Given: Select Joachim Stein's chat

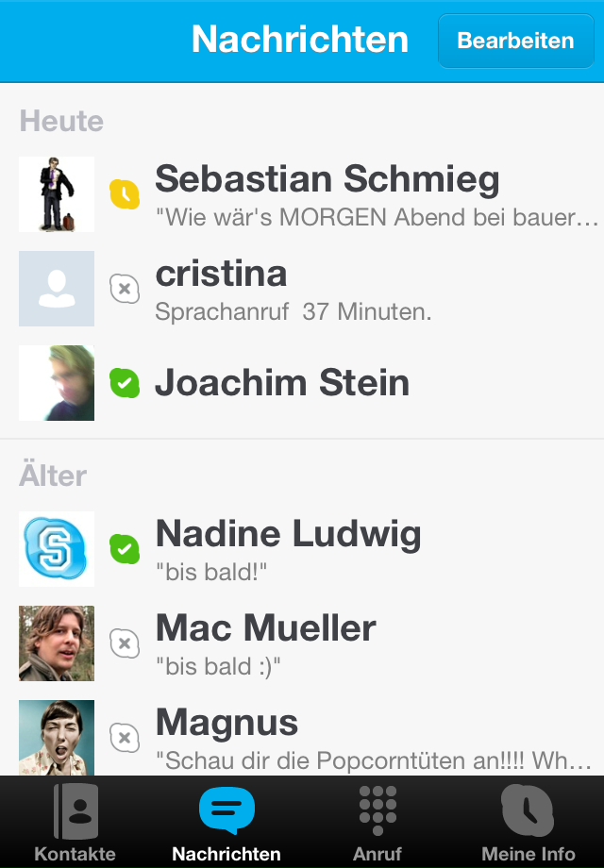Looking at the screenshot, I should [302, 383].
